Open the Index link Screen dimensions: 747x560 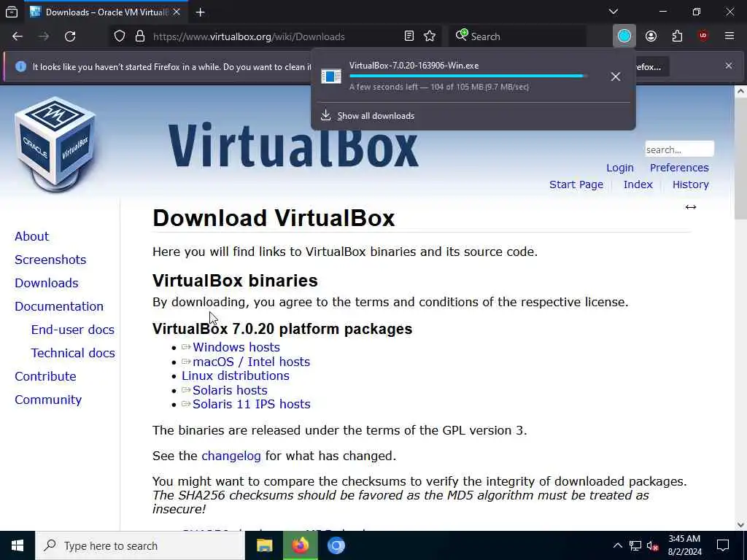tap(638, 184)
